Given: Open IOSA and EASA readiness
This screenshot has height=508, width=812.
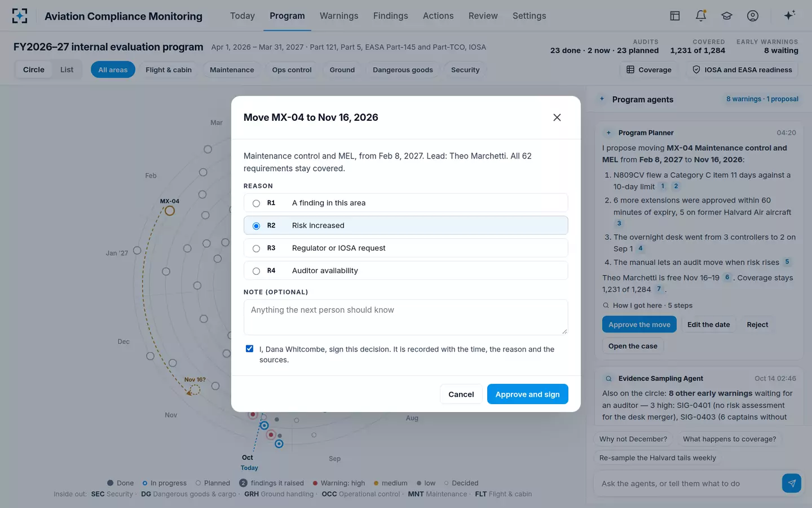Looking at the screenshot, I should click(x=743, y=70).
